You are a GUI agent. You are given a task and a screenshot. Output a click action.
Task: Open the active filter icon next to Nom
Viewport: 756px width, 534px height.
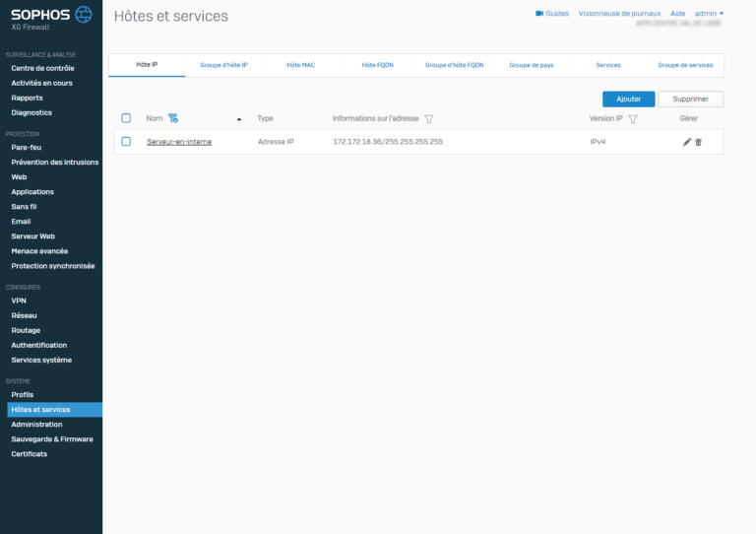click(x=173, y=118)
